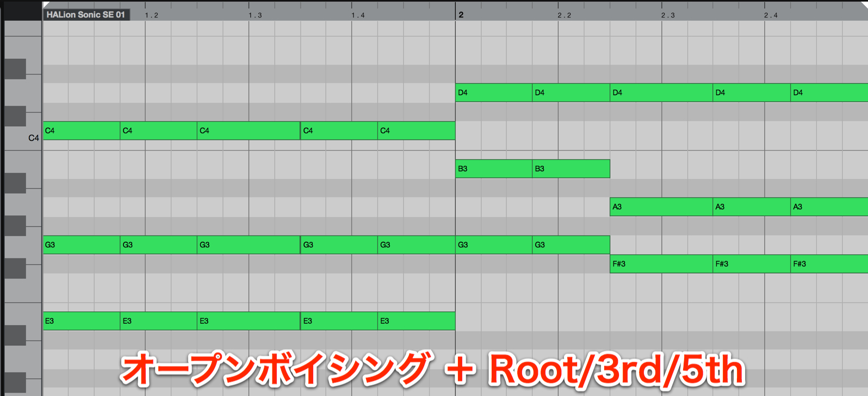This screenshot has width=868, height=396.
Task: Click the C4 key on piano keyboard
Action: click(x=23, y=138)
